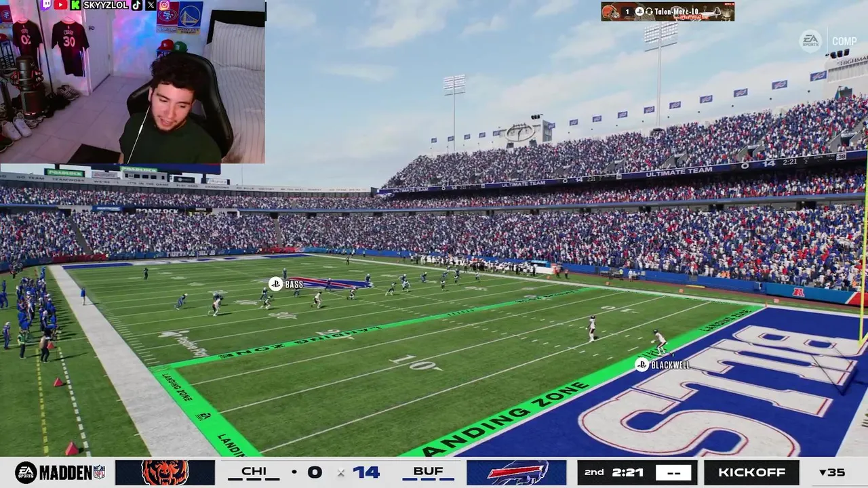
Task: Select the SKYYZLOL streamer name text
Action: tap(105, 5)
